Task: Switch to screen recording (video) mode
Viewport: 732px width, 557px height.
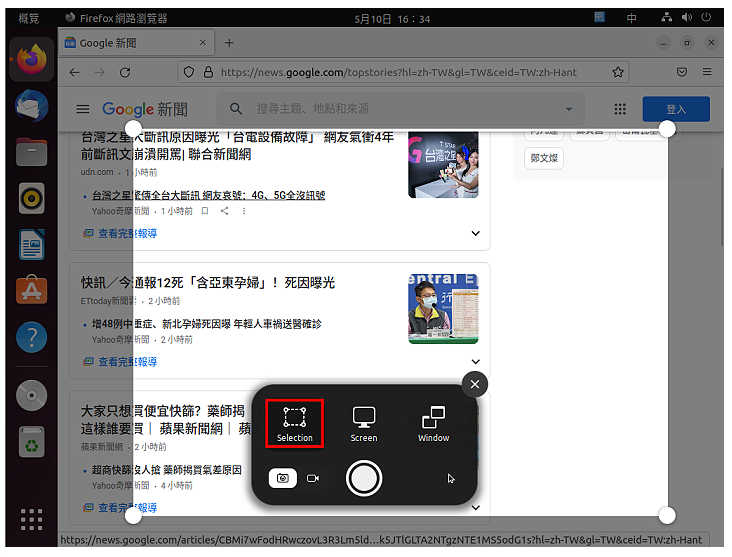Action: [313, 478]
